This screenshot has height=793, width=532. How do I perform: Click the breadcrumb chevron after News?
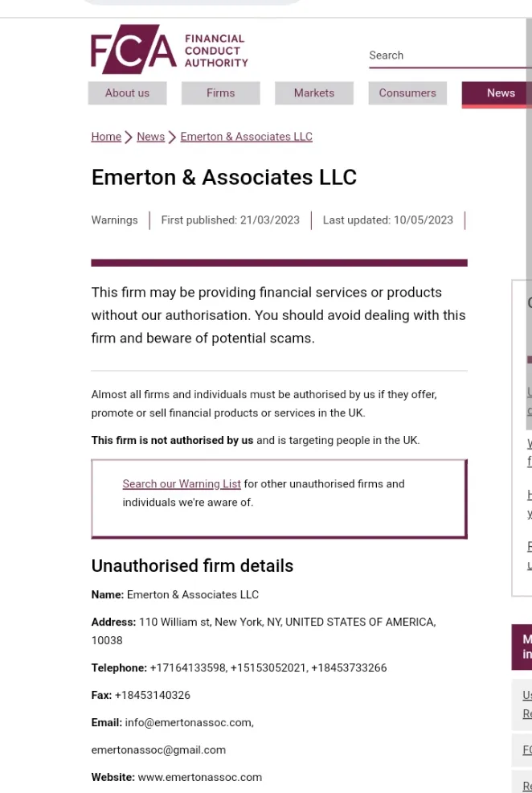coord(172,137)
